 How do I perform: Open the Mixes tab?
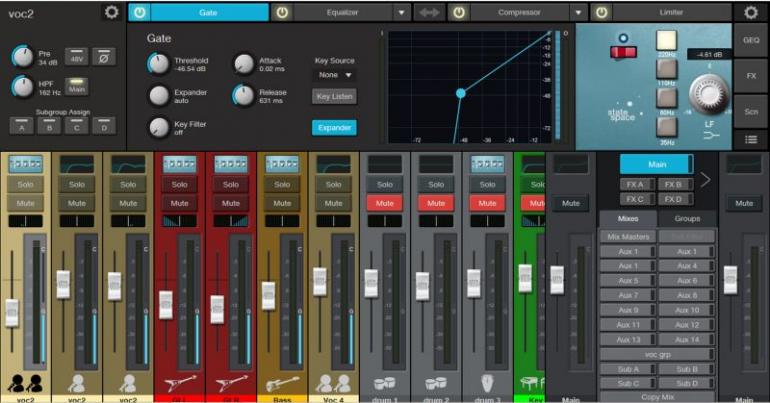628,219
